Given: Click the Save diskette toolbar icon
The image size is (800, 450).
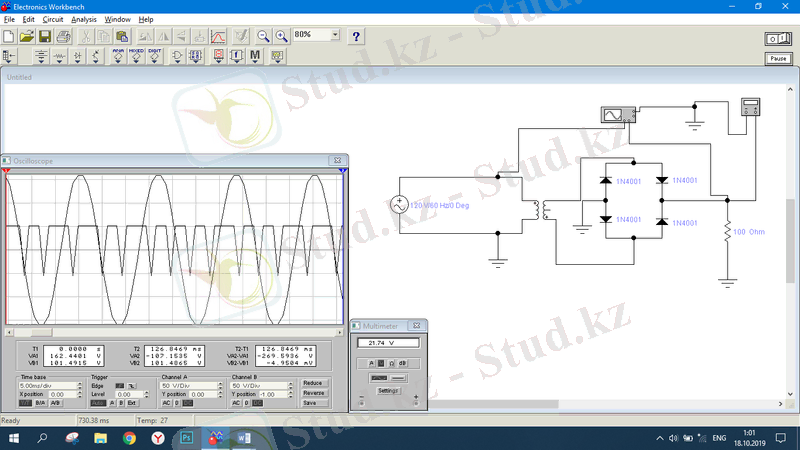Looking at the screenshot, I should [x=45, y=36].
